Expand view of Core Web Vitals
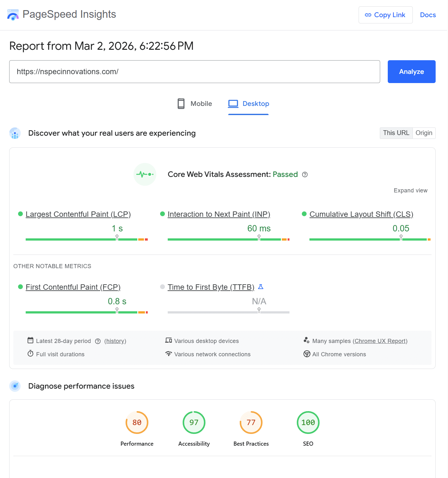448x478 pixels. [x=410, y=191]
